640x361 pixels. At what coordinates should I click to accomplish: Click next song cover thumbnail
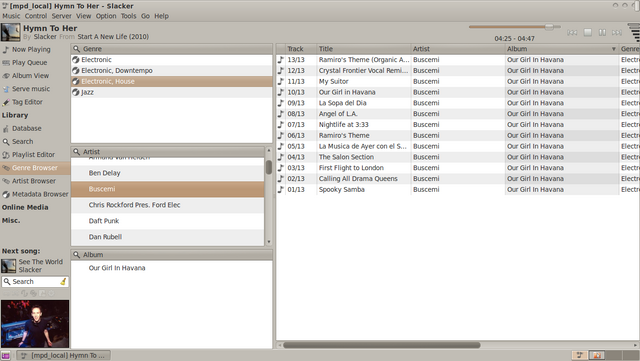[9, 266]
